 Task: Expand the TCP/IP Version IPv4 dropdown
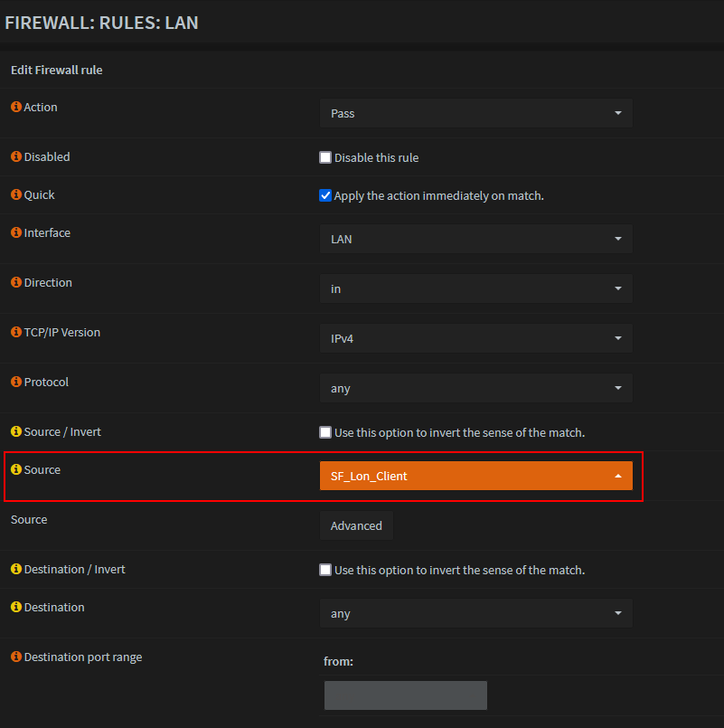click(475, 338)
